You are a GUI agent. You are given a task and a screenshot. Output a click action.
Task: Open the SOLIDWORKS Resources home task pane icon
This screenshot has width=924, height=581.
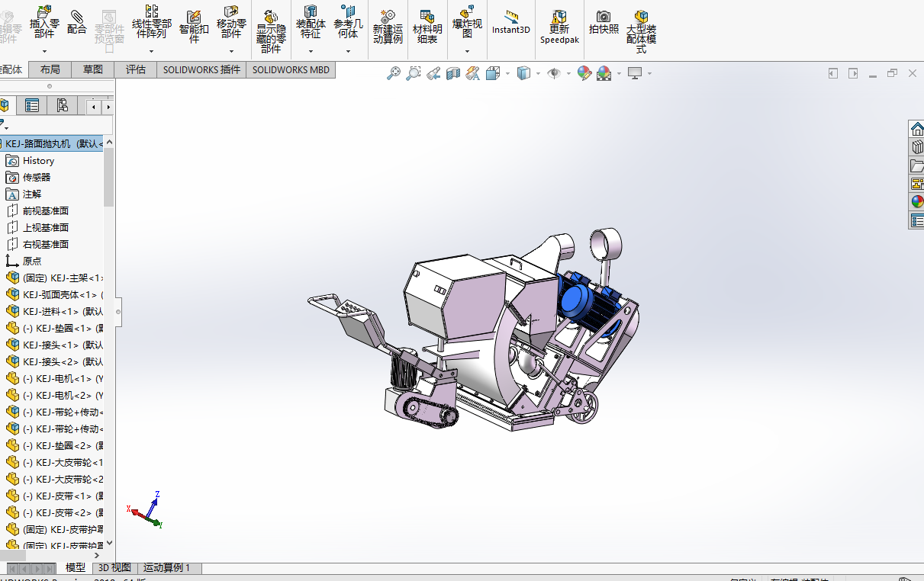tap(917, 129)
